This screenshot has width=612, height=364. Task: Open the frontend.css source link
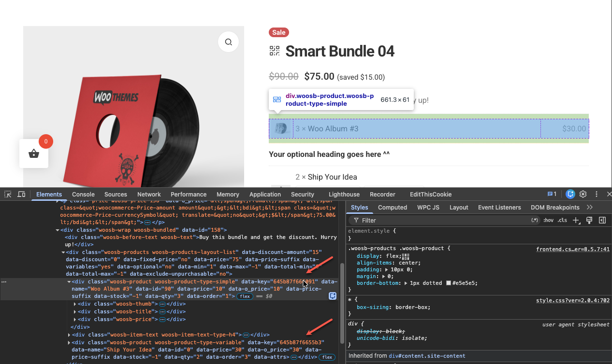573,249
